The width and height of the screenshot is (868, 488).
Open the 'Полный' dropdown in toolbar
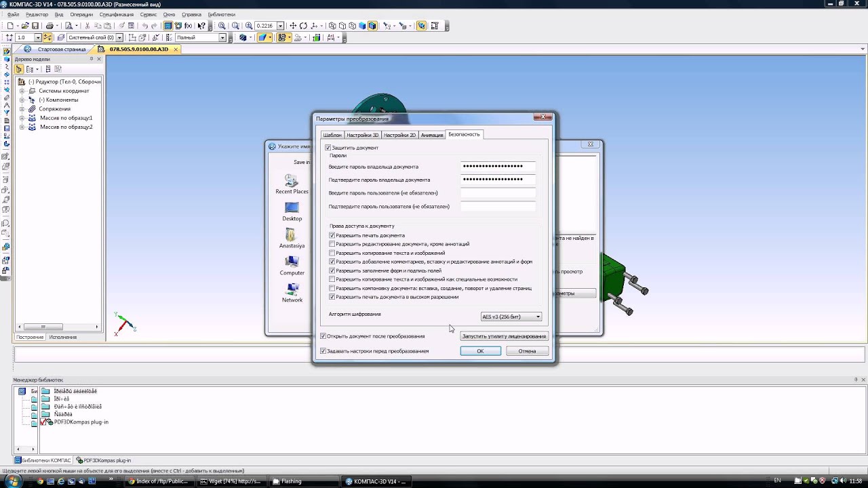[x=222, y=37]
